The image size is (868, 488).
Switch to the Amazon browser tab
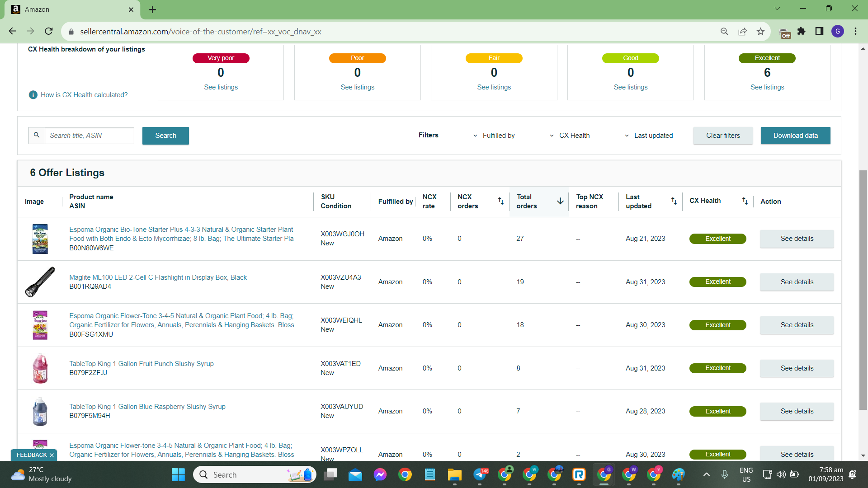pyautogui.click(x=72, y=9)
